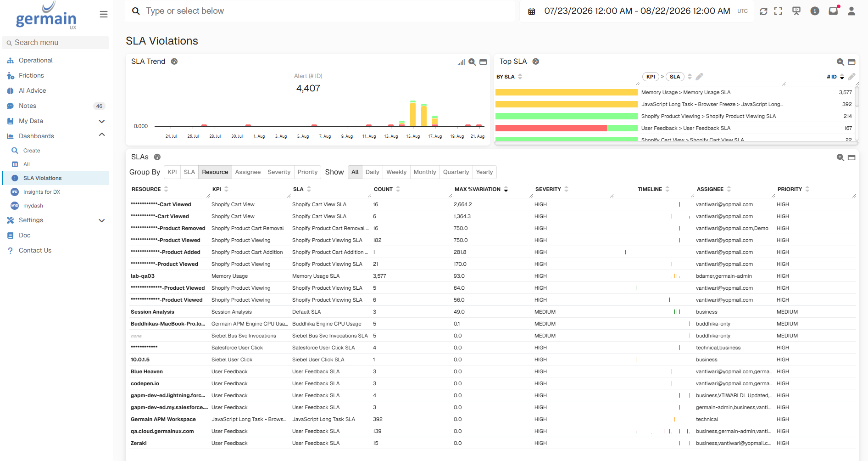The image size is (868, 461).
Task: Show Weekly SLA view
Action: pos(396,172)
